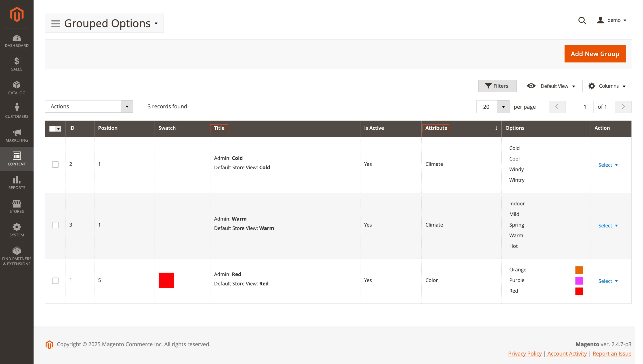
Task: Open the Privacy Policy link
Action: coord(524,354)
